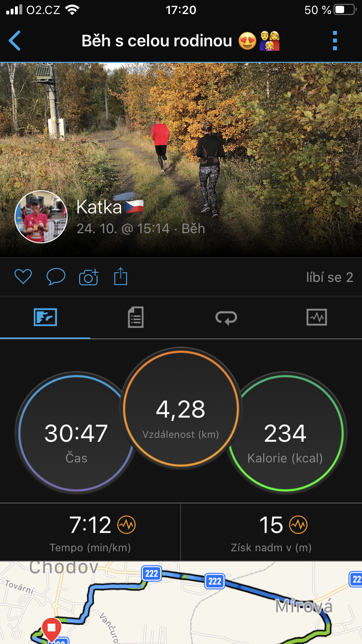The width and height of the screenshot is (362, 644).
Task: Share the activity using share icon
Action: tap(121, 277)
